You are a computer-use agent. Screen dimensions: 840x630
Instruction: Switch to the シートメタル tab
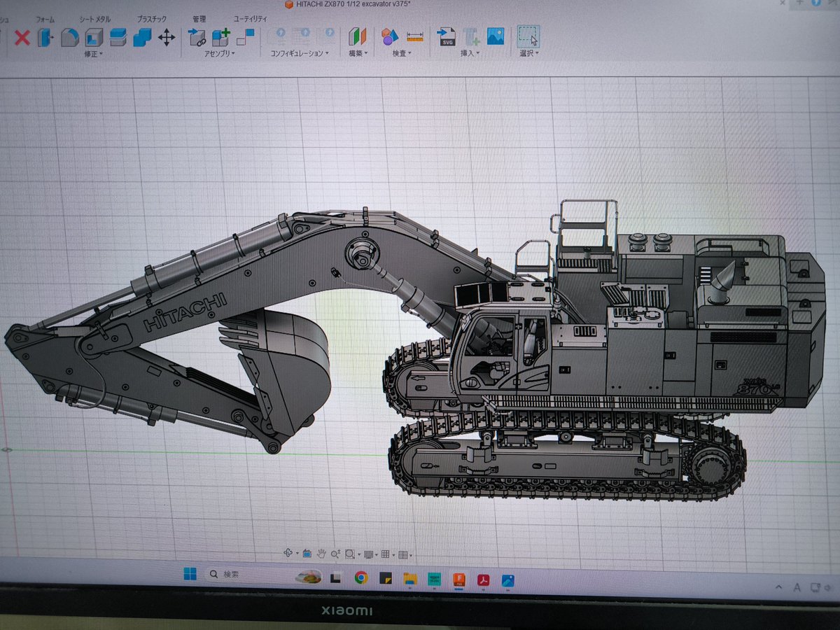tap(94, 20)
